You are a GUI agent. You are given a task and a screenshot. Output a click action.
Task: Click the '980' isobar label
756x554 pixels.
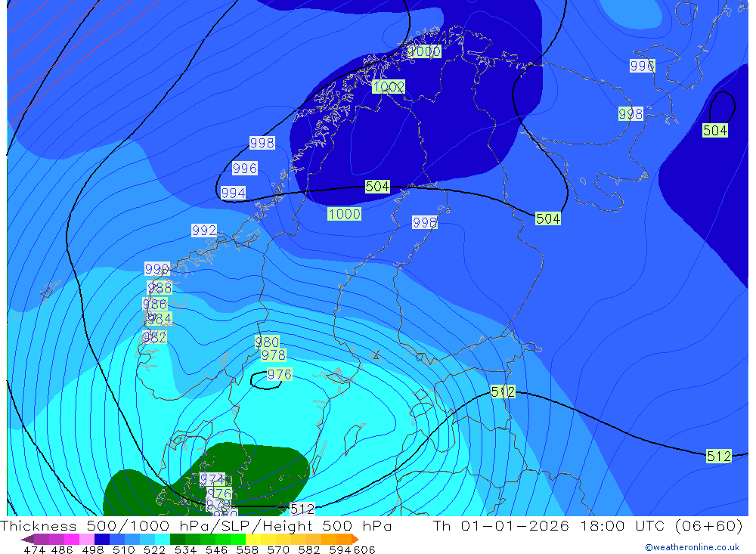point(267,342)
